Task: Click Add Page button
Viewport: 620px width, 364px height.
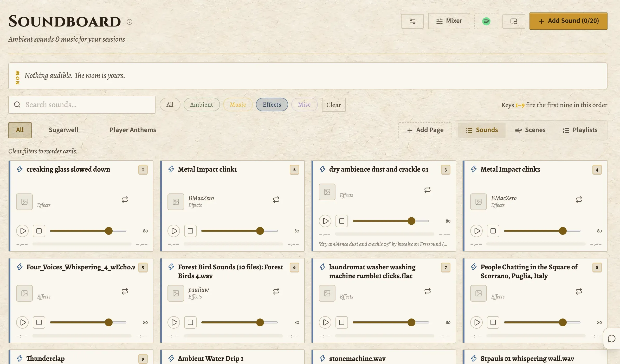Action: tap(425, 130)
